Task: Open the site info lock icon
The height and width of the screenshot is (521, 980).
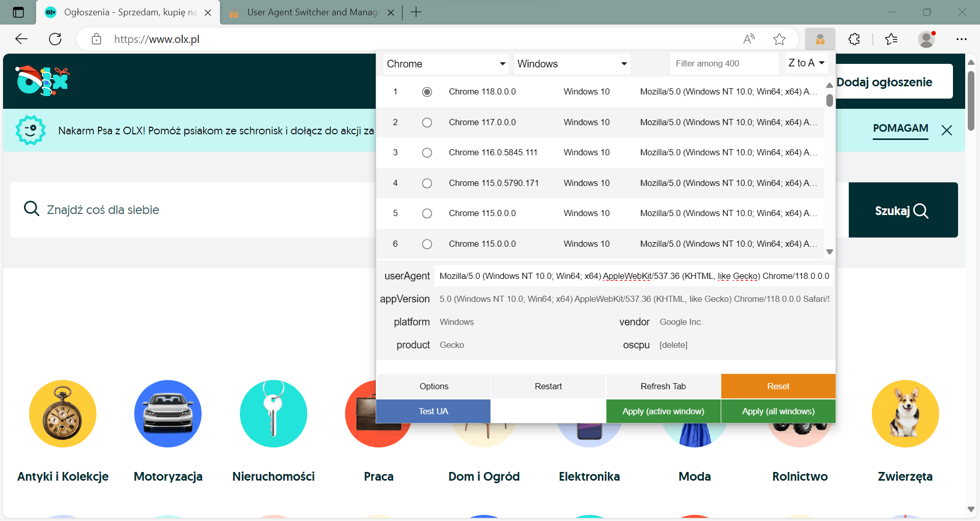Action: [96, 39]
